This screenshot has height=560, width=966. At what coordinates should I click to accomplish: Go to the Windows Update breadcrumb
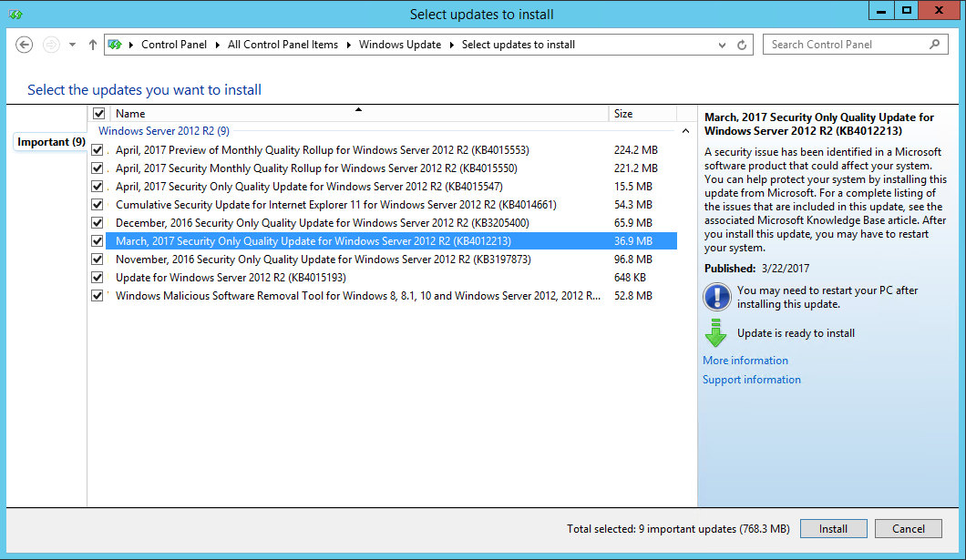(400, 45)
